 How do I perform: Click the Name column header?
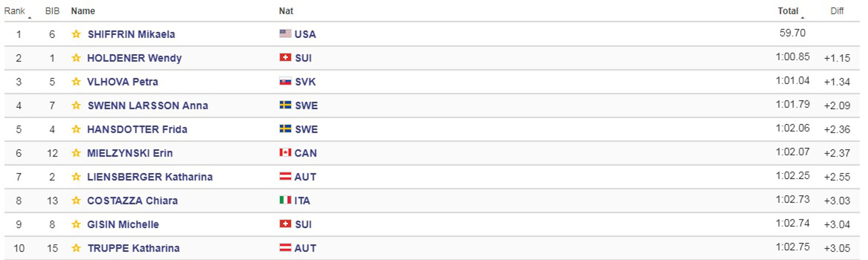pos(83,11)
